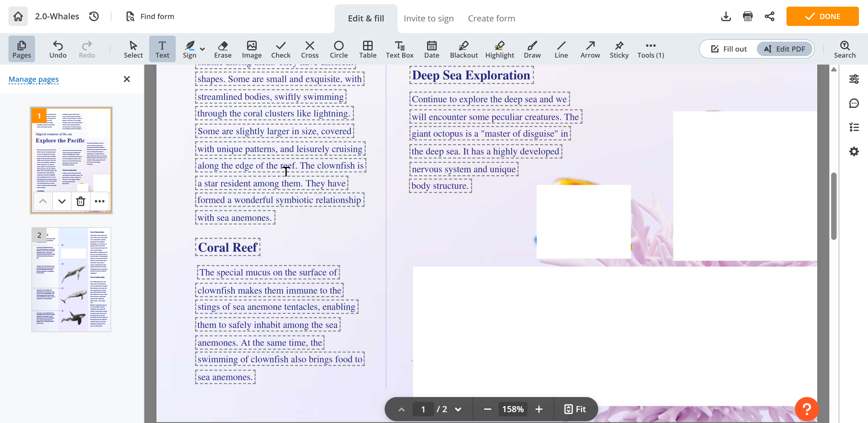This screenshot has width=868, height=423.
Task: Select the Check mark tool
Action: coord(281,49)
